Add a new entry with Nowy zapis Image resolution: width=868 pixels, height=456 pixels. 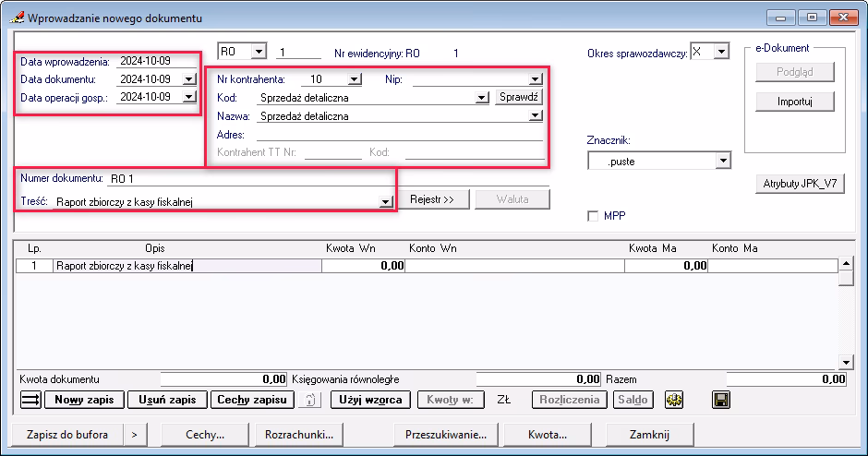pyautogui.click(x=83, y=400)
